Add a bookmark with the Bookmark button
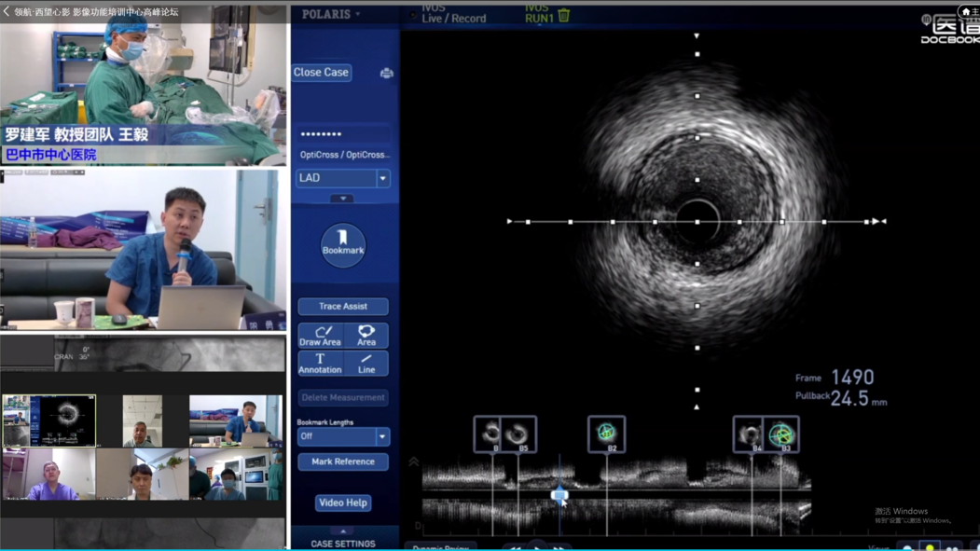980x551 pixels. tap(343, 245)
